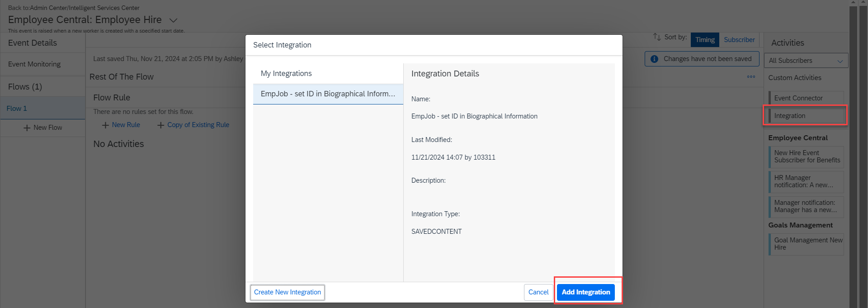Click the Flows (1) heading
Viewport: 868px width, 308px height.
click(25, 87)
